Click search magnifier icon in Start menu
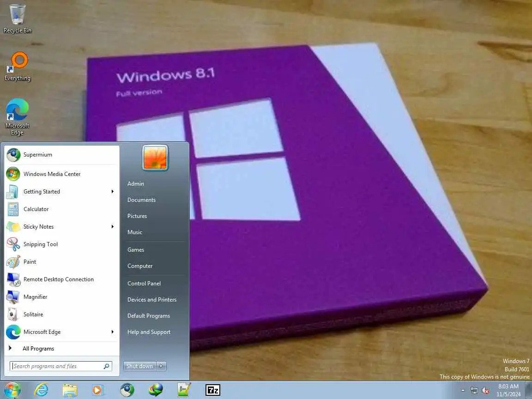 click(x=107, y=366)
